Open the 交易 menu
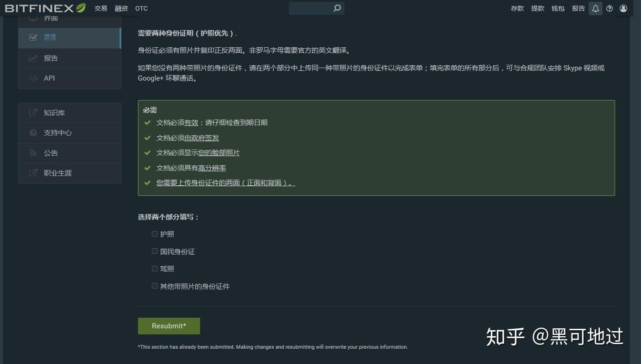This screenshot has height=364, width=641. (x=101, y=8)
